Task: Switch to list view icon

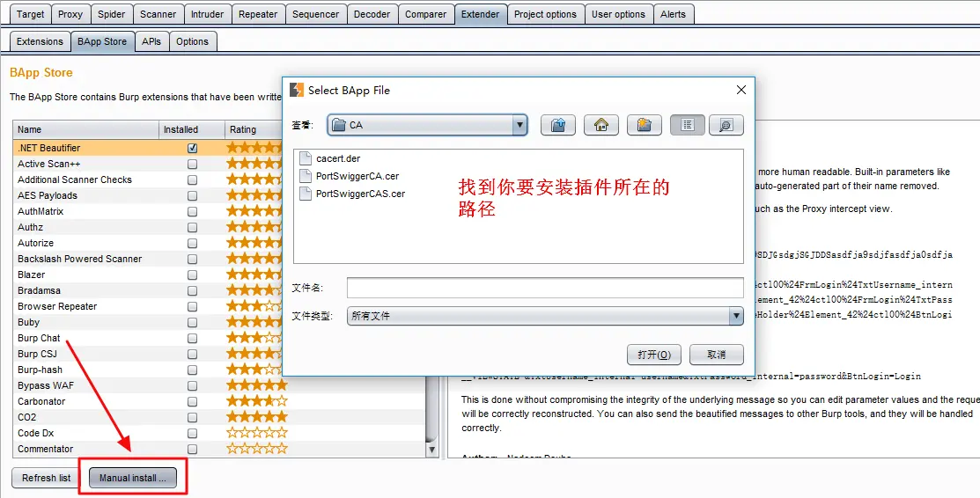Action: pyautogui.click(x=688, y=125)
